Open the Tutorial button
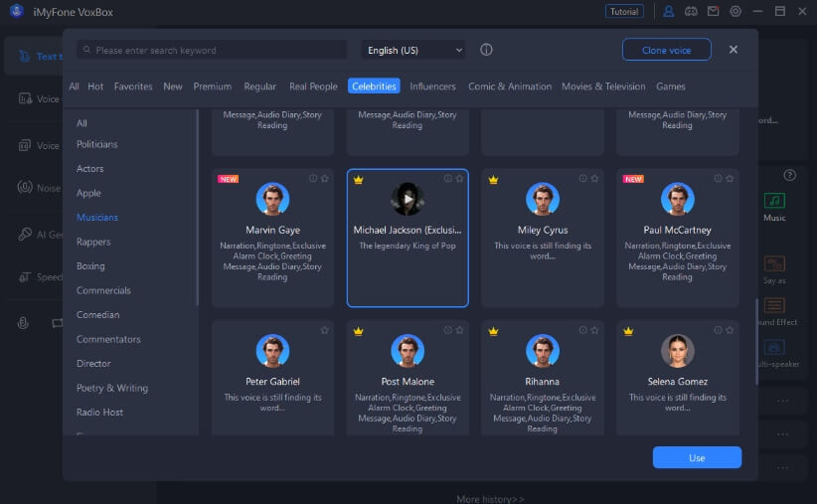 (624, 12)
